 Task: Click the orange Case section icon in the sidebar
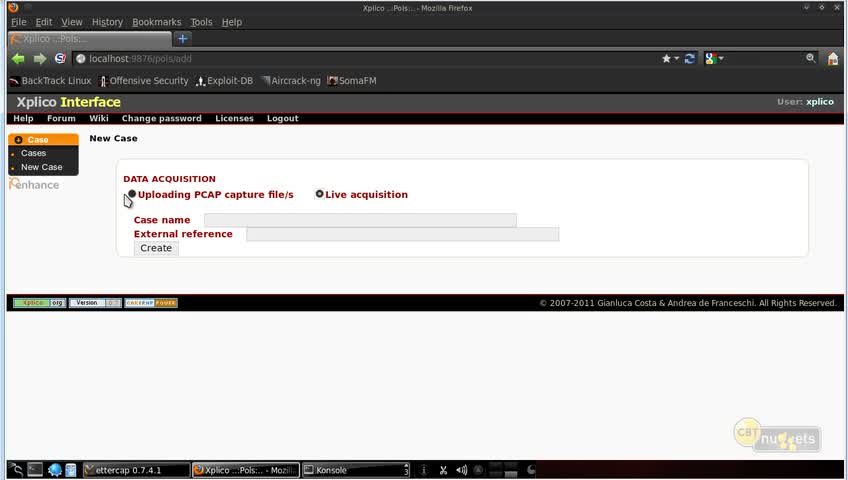pos(18,139)
